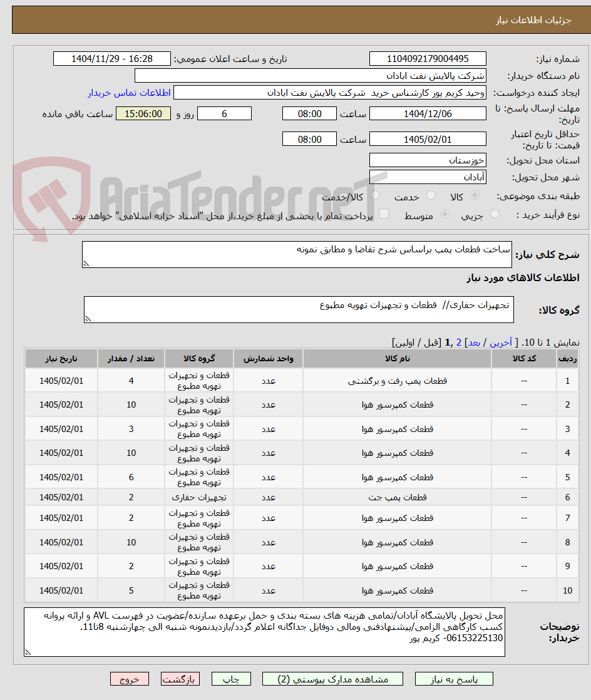The image size is (591, 700).
Task: Click the resize handle of توضیحات خریدار box
Action: pyautogui.click(x=28, y=652)
